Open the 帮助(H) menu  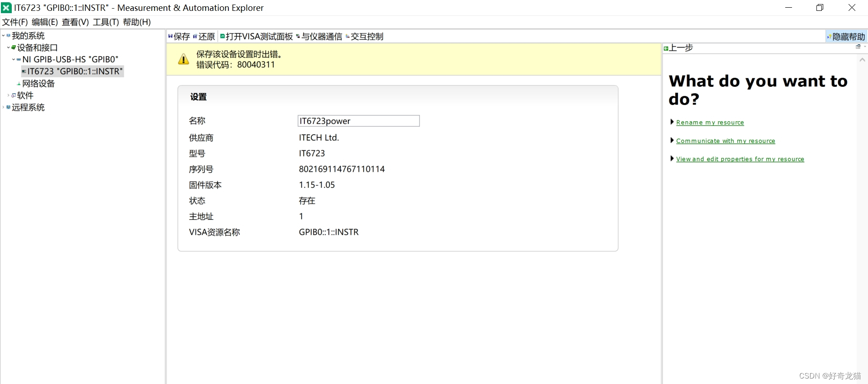click(x=137, y=22)
